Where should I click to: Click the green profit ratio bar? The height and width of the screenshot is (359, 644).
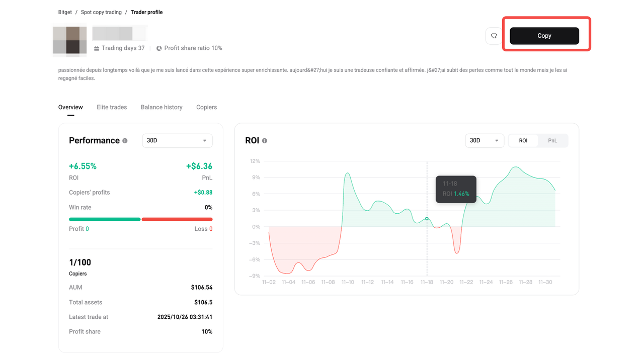click(104, 219)
